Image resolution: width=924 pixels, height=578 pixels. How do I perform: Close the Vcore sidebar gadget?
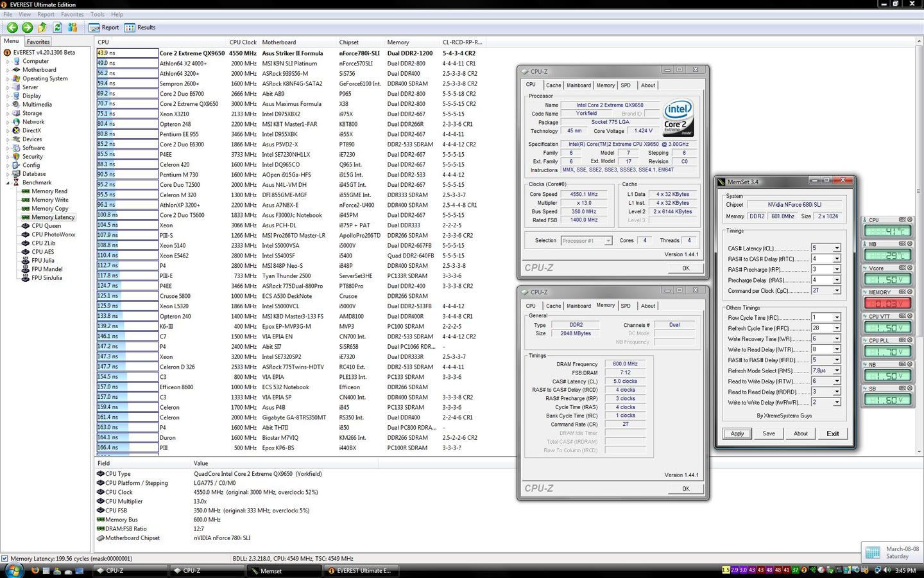(910, 268)
